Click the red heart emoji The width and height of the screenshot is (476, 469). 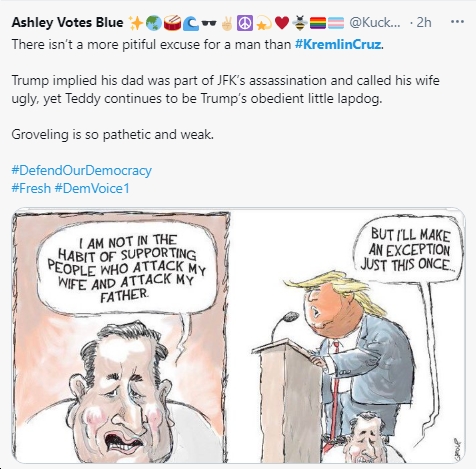(x=282, y=23)
